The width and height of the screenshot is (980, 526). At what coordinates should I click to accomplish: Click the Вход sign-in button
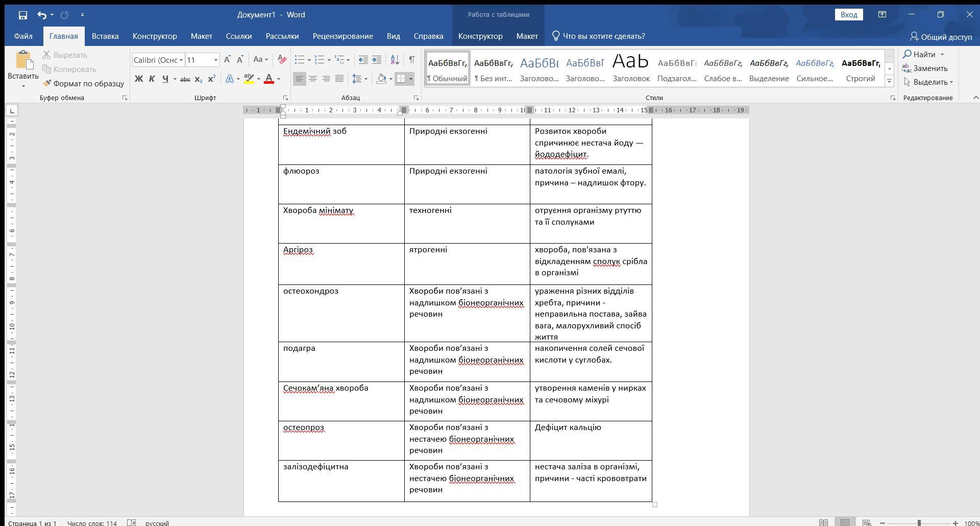848,15
